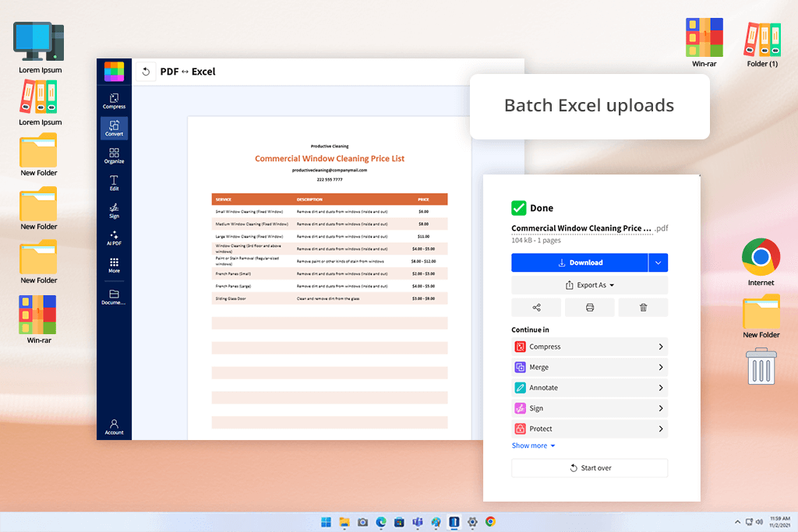Click the PDF ↔ Excel title

click(x=188, y=72)
